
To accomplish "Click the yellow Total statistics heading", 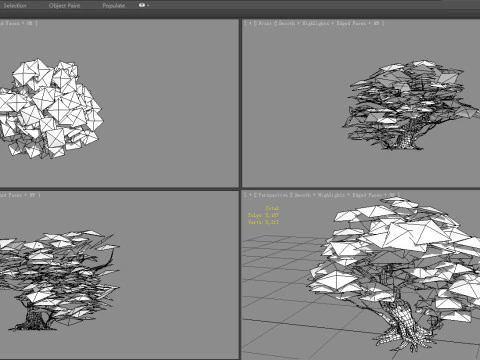I will coord(272,208).
